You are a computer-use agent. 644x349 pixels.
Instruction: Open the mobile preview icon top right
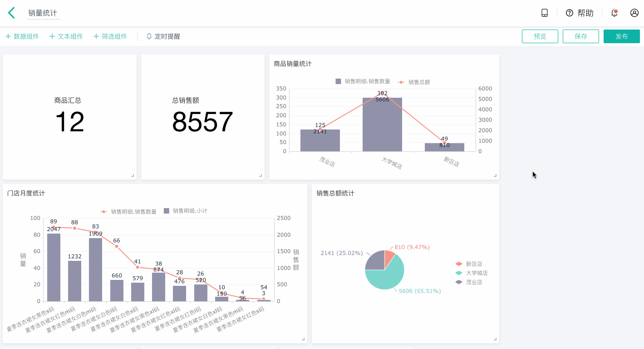544,13
